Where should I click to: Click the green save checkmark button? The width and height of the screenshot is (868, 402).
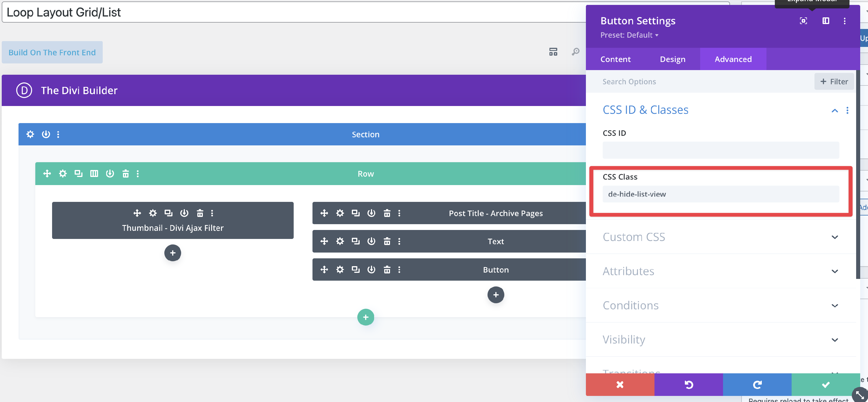(x=825, y=384)
